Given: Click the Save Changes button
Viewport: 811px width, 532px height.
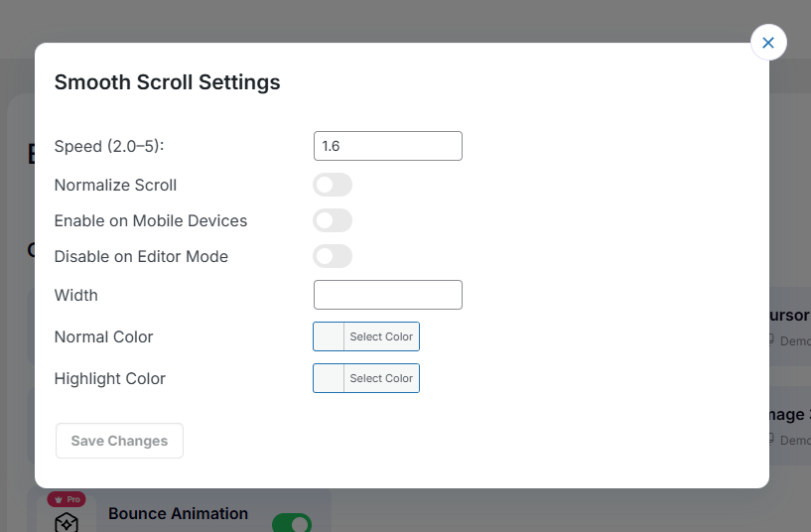Looking at the screenshot, I should [x=119, y=441].
